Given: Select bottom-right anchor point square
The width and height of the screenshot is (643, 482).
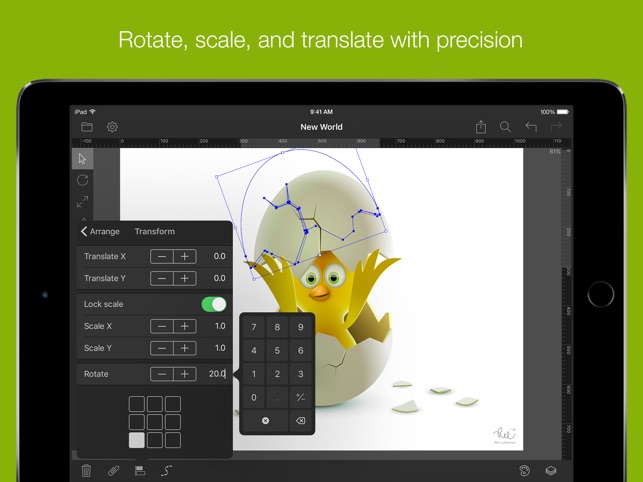Looking at the screenshot, I should [x=173, y=440].
